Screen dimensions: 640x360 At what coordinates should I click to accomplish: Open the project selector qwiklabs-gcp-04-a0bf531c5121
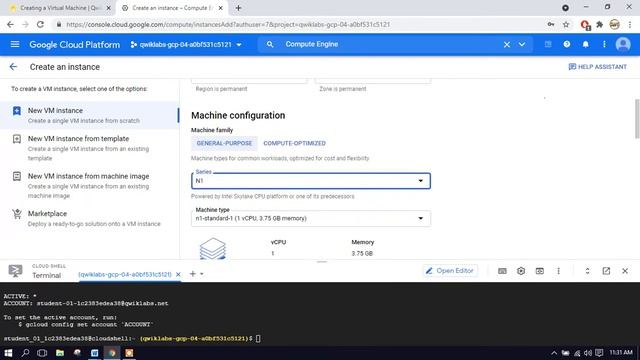[186, 44]
